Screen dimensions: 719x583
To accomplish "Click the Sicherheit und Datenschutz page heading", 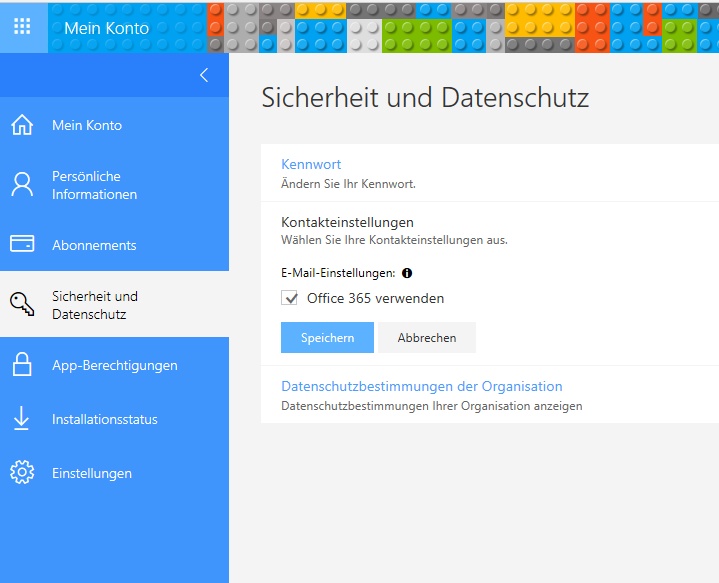I will 425,98.
